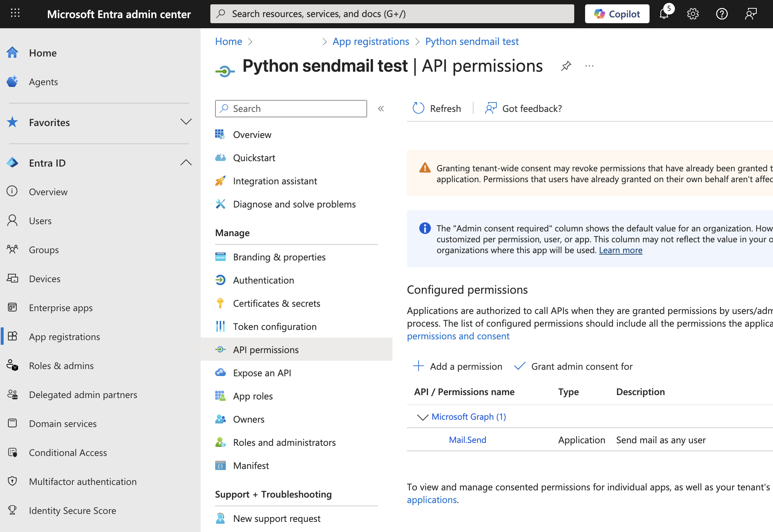Click Add a permission button
Image resolution: width=773 pixels, height=532 pixels.
click(x=458, y=366)
